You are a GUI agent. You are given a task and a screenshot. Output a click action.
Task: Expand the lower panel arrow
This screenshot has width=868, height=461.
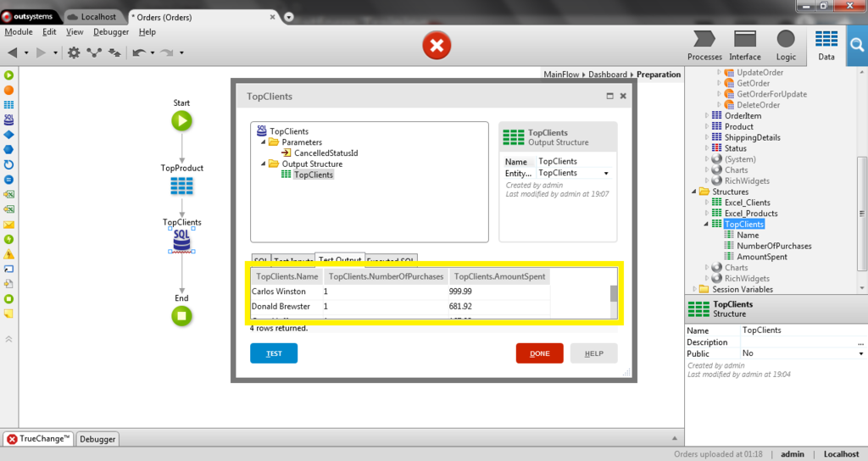pyautogui.click(x=674, y=438)
